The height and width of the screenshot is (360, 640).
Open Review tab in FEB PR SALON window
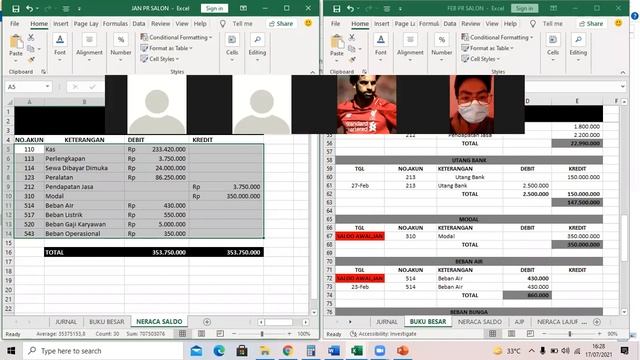click(471, 24)
